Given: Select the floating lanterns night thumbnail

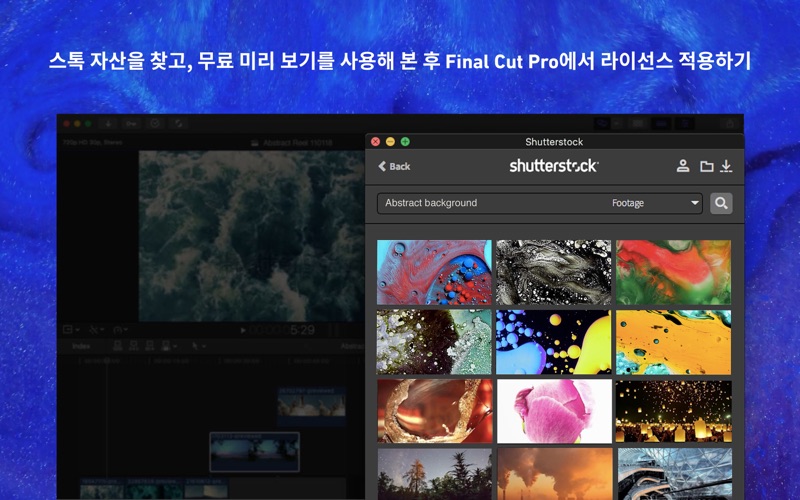Looking at the screenshot, I should coord(674,411).
